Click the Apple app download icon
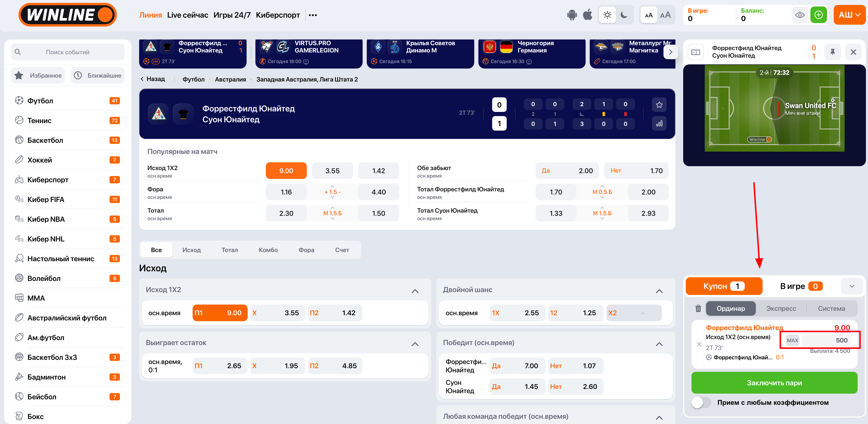The height and width of the screenshot is (424, 868). coord(588,15)
